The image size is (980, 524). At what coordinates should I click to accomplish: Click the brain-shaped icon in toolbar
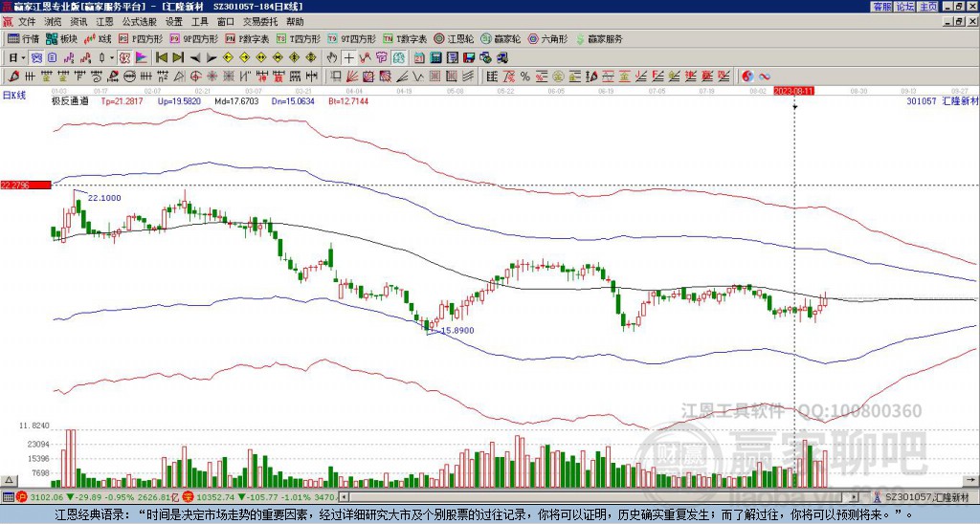(399, 58)
